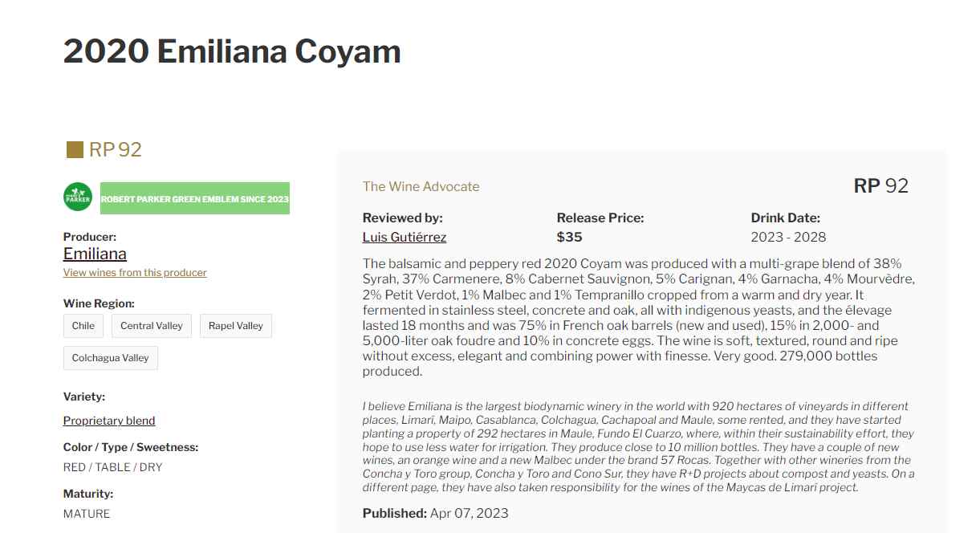Follow the Proprietary blend variety link
This screenshot has height=533, width=980.
pos(109,421)
